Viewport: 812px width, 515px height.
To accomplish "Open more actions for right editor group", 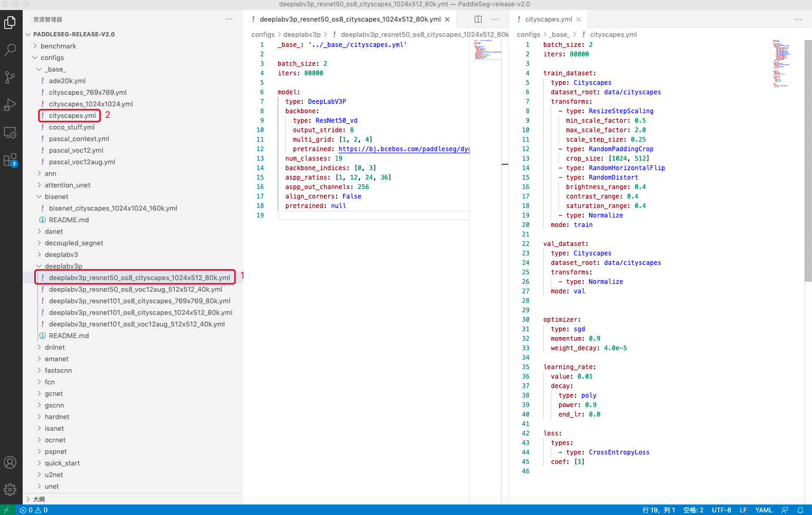I will 798,19.
